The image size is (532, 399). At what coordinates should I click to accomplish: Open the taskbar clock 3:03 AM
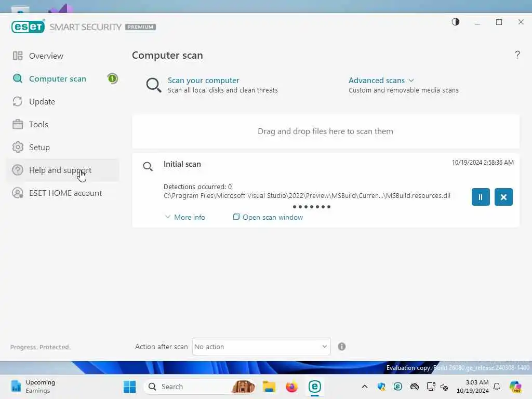(472, 387)
